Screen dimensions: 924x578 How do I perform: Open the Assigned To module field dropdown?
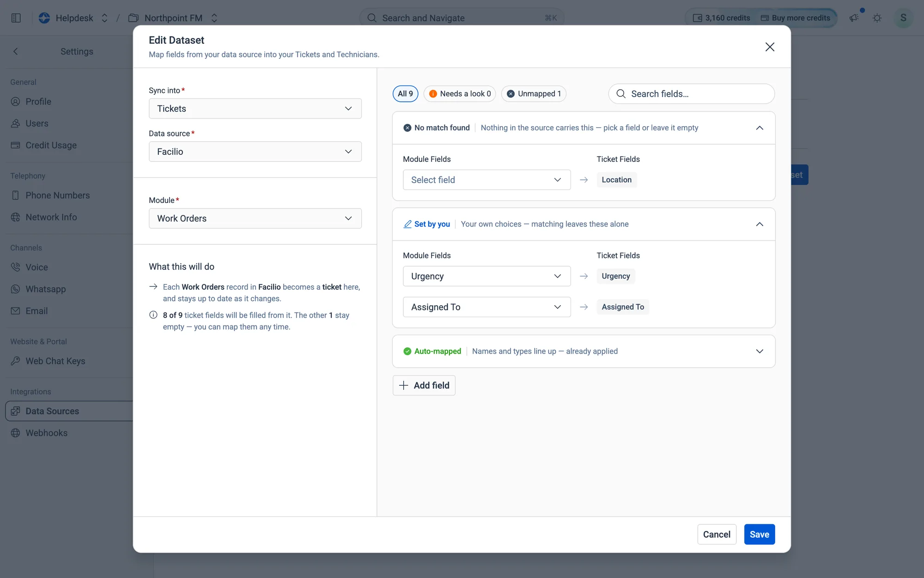(x=487, y=307)
